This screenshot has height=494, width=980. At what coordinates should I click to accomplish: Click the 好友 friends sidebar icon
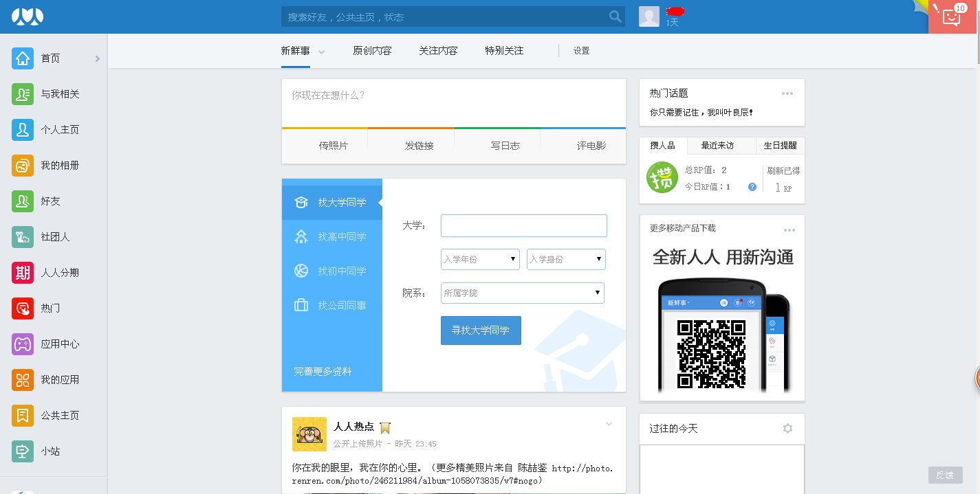pos(23,201)
